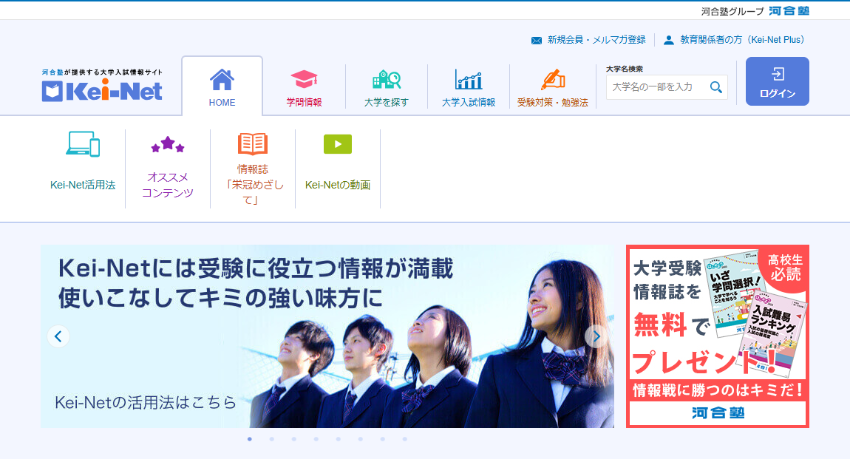Open 情報誌 open book icon
The image size is (850, 462).
(253, 144)
